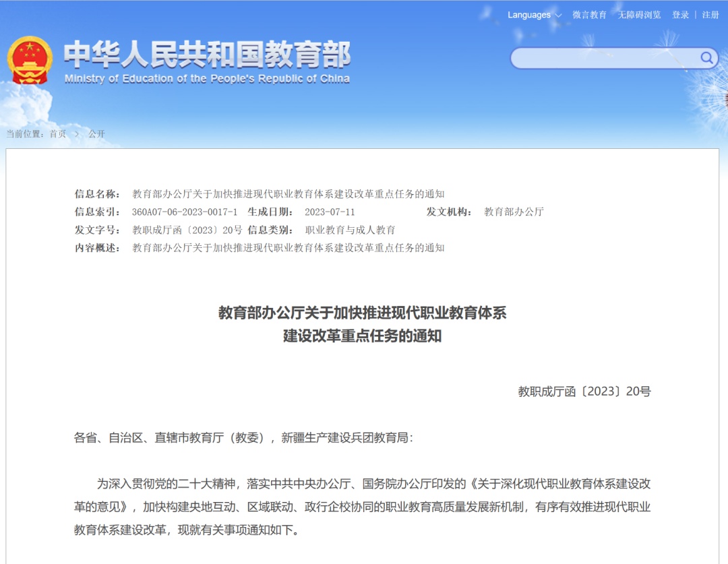Click the 生成日期 value 2023-07-11
Viewport: 728px width, 564px height.
[x=330, y=212]
